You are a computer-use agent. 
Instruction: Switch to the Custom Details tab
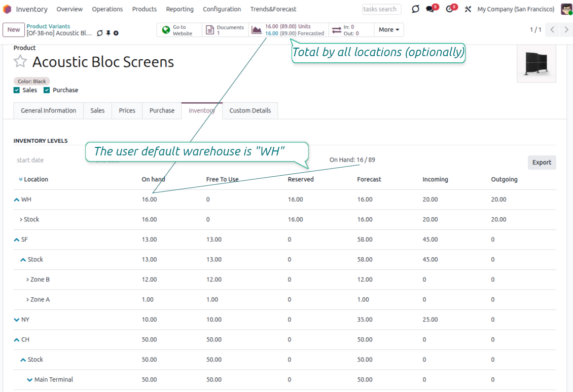[x=250, y=110]
